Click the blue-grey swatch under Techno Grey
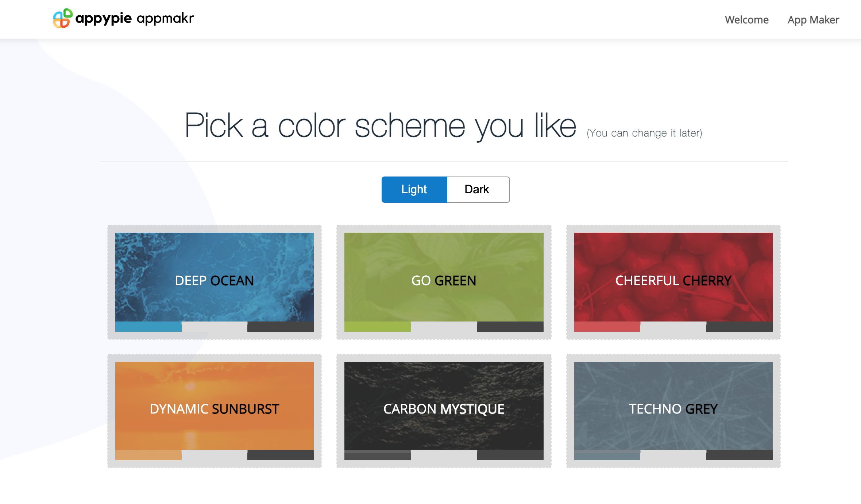The height and width of the screenshot is (504, 861). 607,455
